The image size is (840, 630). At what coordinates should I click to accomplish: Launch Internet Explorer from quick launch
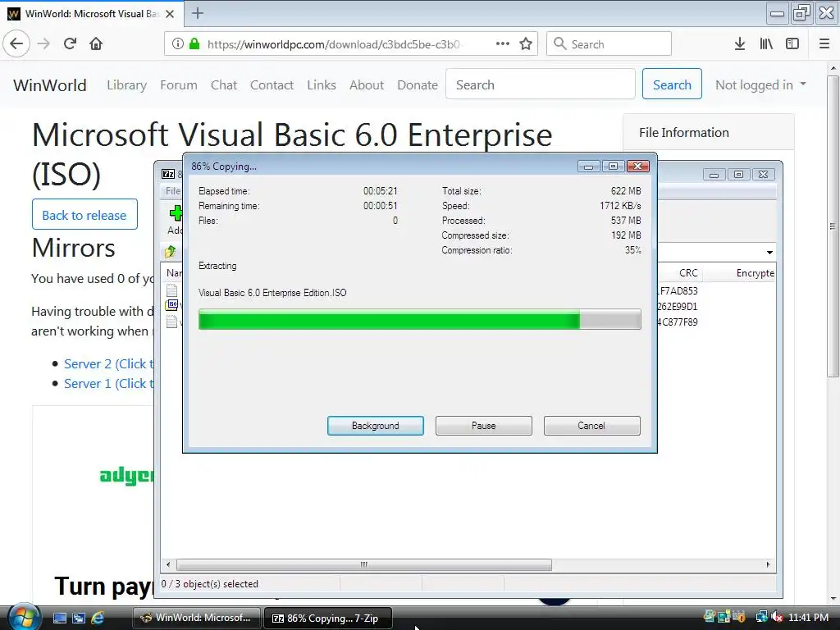point(98,618)
